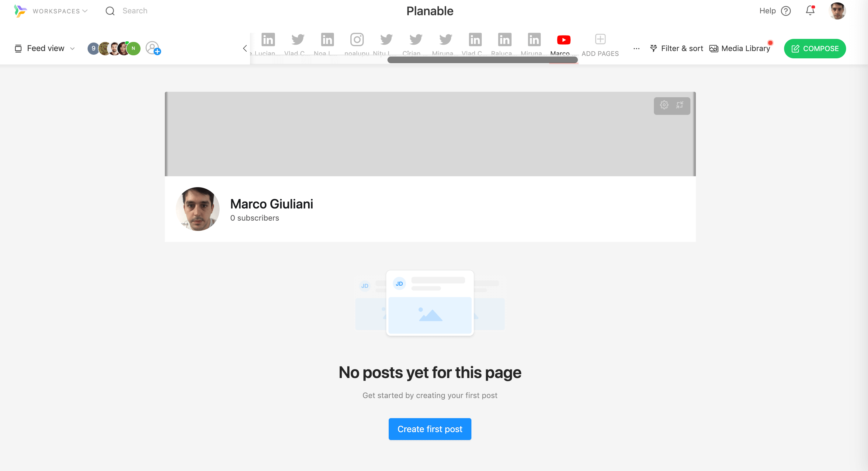Expand the more options ellipsis menu
The width and height of the screenshot is (868, 471).
pyautogui.click(x=637, y=48)
